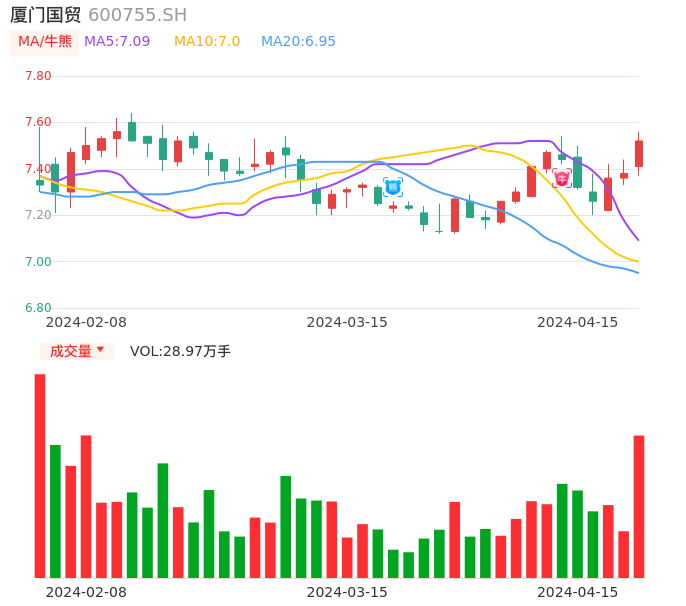Click the last red candlestick at right edge
This screenshot has width=686, height=606.
point(639,153)
